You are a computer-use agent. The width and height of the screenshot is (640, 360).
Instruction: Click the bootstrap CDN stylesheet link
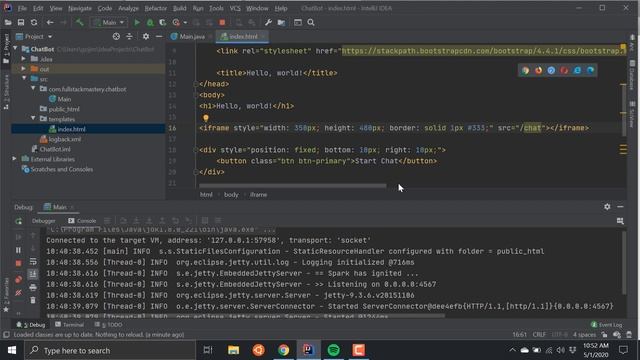pos(483,51)
